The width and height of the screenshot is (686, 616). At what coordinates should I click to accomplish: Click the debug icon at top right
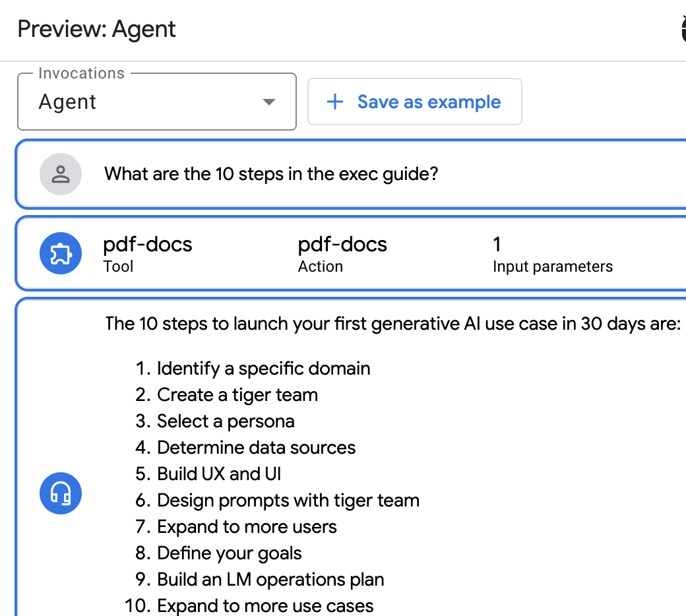coord(682,29)
